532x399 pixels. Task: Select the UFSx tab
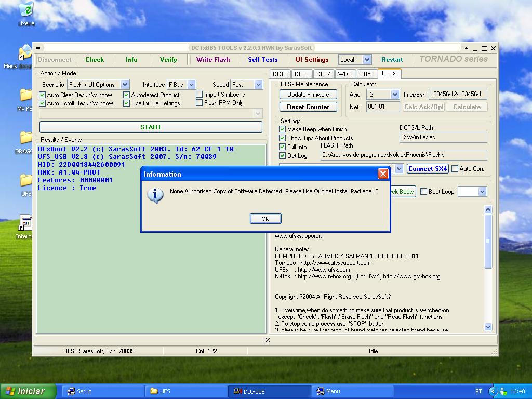pyautogui.click(x=389, y=73)
